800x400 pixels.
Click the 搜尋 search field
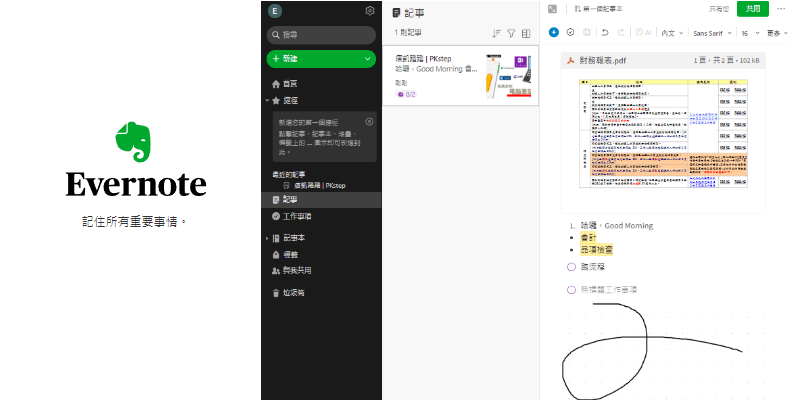[321, 35]
